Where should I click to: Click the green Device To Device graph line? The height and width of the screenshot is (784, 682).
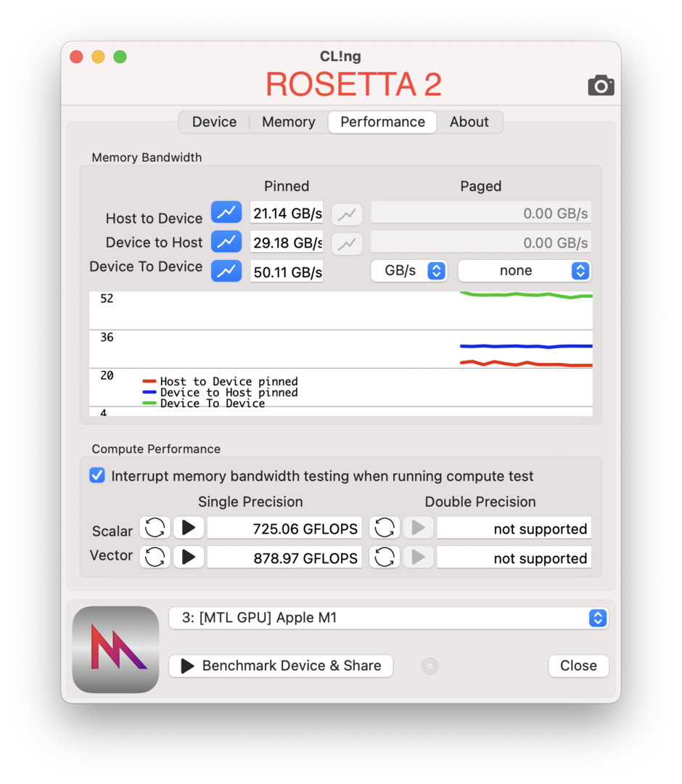click(526, 295)
